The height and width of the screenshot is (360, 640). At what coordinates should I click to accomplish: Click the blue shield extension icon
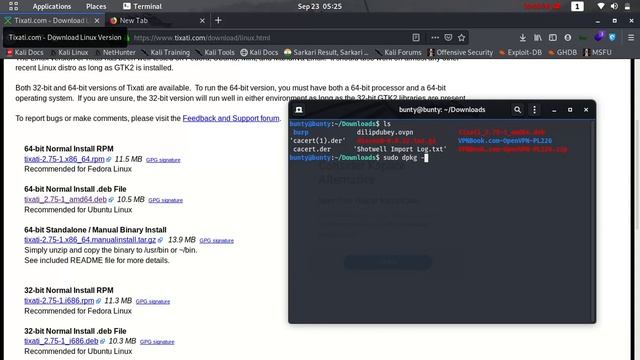[x=612, y=38]
